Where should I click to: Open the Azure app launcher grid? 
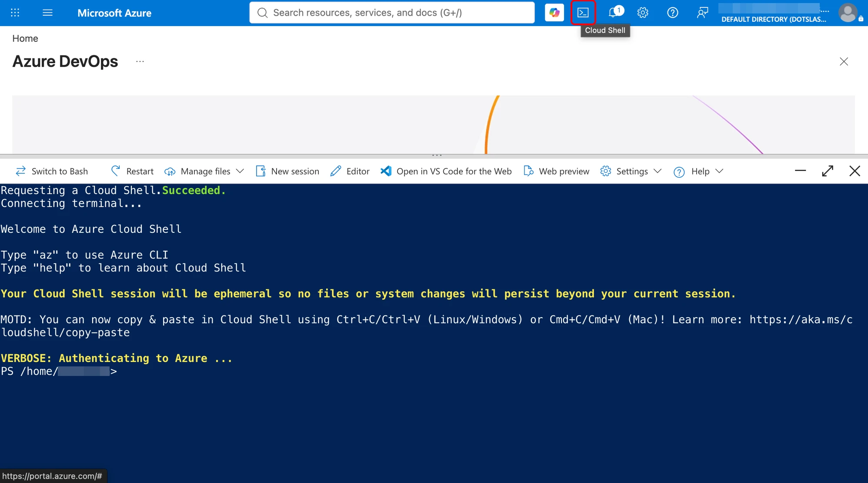15,13
